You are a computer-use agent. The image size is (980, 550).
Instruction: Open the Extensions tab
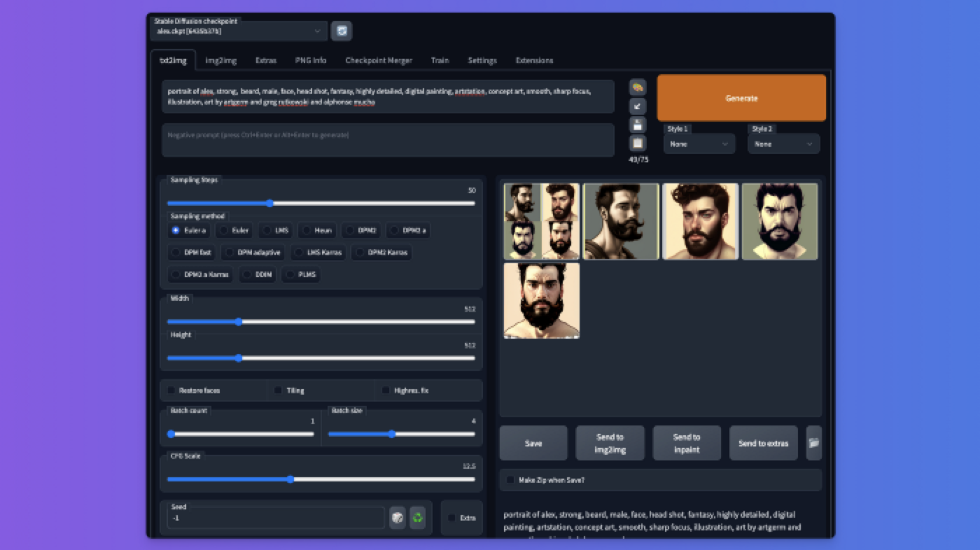[534, 60]
